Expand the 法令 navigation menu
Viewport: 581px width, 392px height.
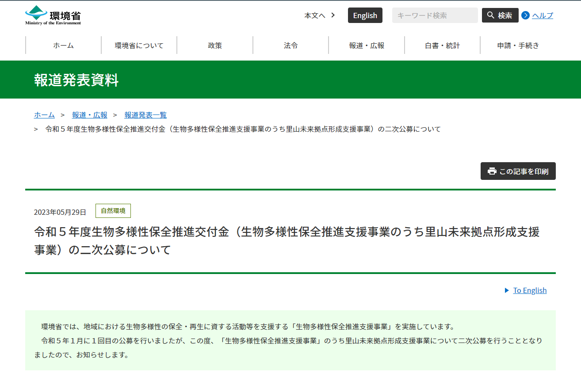click(x=290, y=46)
